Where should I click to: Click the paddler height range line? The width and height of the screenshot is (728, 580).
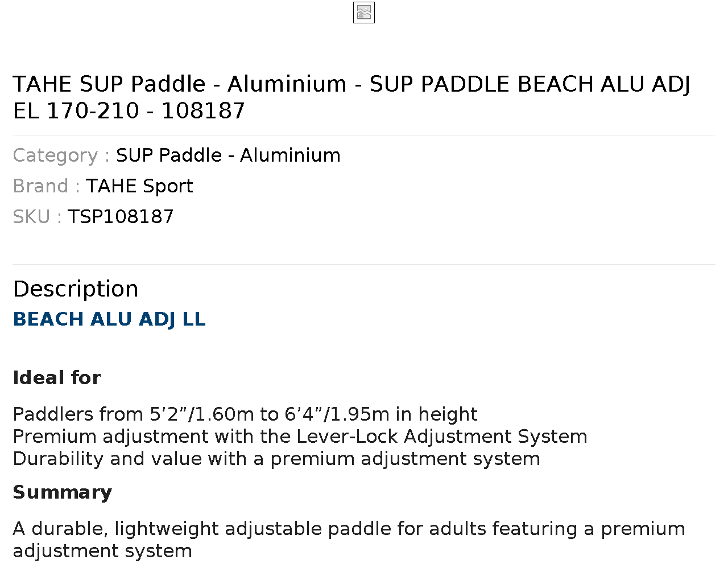pyautogui.click(x=245, y=414)
